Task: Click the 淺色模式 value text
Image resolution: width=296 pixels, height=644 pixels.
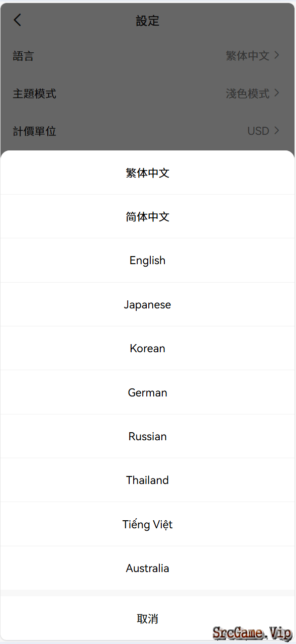Action: pos(247,94)
